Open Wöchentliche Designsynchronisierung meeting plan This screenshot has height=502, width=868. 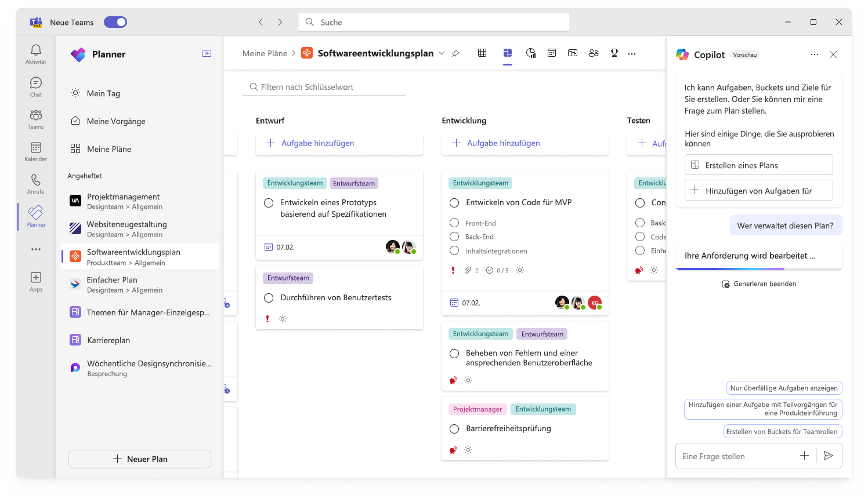140,368
